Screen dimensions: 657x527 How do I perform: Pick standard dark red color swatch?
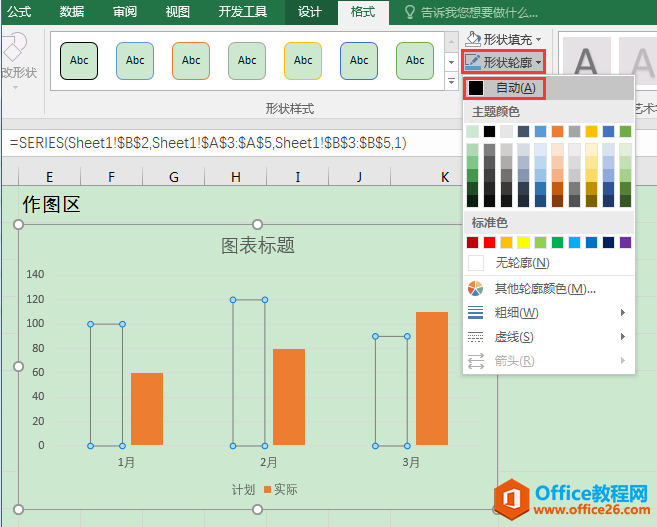[472, 243]
